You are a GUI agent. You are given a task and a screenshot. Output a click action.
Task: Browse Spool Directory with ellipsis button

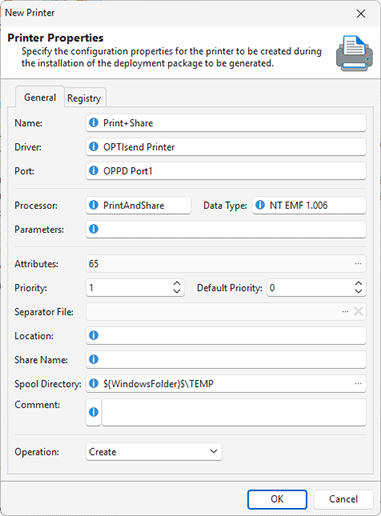(358, 384)
